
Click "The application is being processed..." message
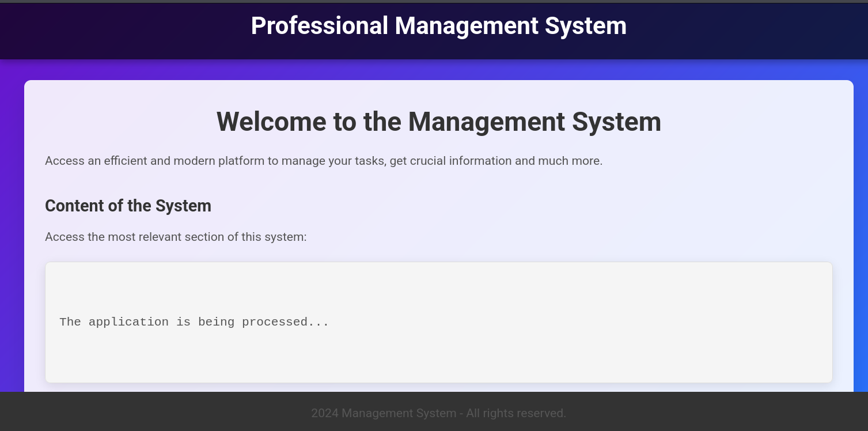pos(194,322)
